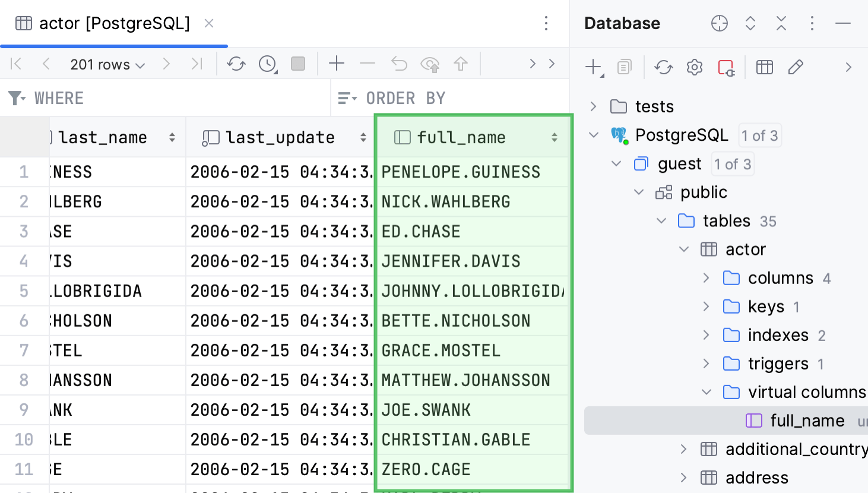Open the 201 rows page size dropdown
The image size is (868, 493).
[x=107, y=64]
